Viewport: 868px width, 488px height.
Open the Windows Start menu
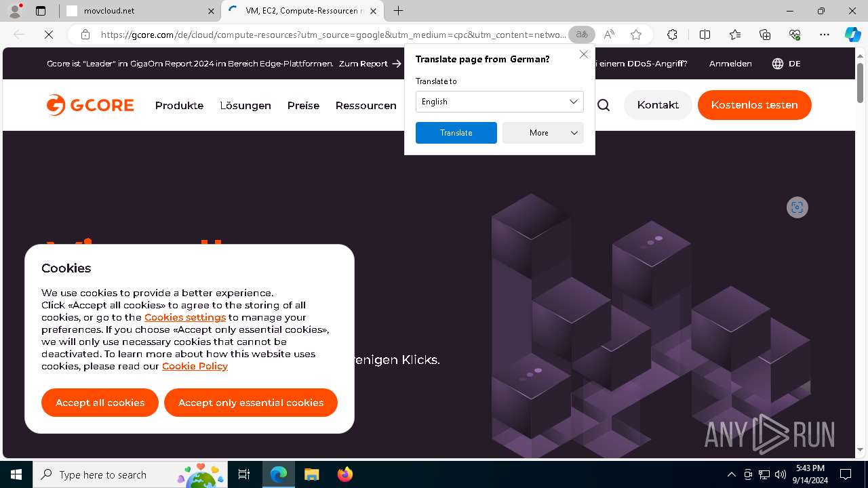[x=16, y=474]
